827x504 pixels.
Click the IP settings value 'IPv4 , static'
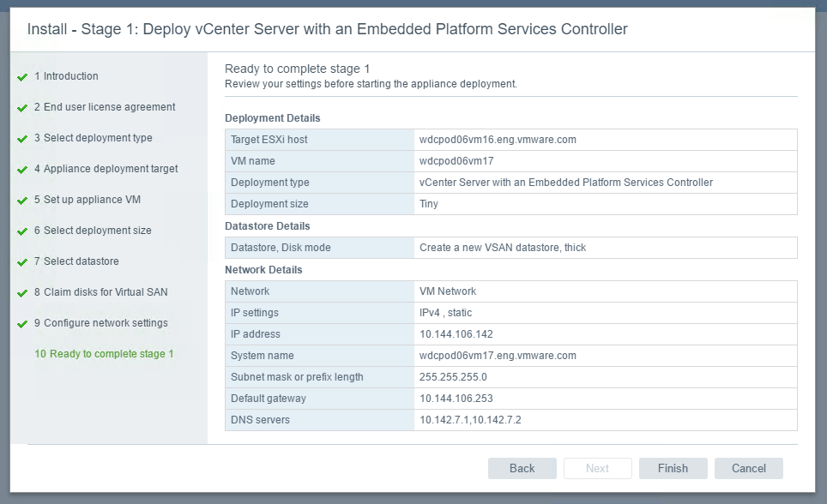[446, 313]
